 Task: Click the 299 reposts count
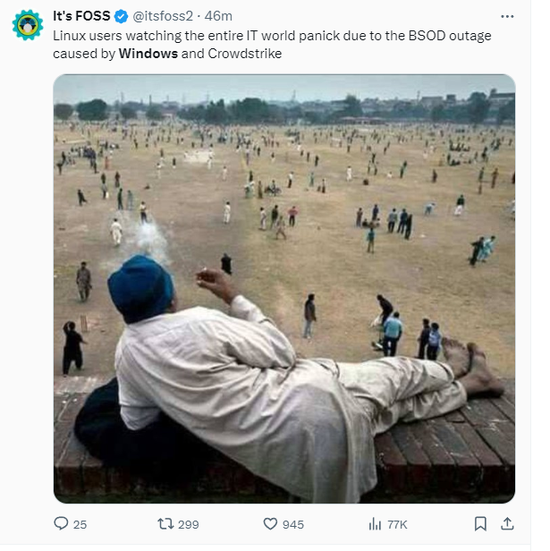(188, 525)
